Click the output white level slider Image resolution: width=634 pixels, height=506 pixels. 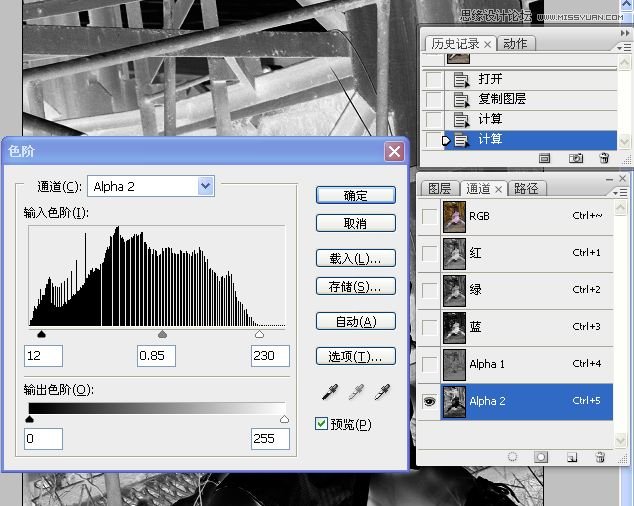[285, 419]
